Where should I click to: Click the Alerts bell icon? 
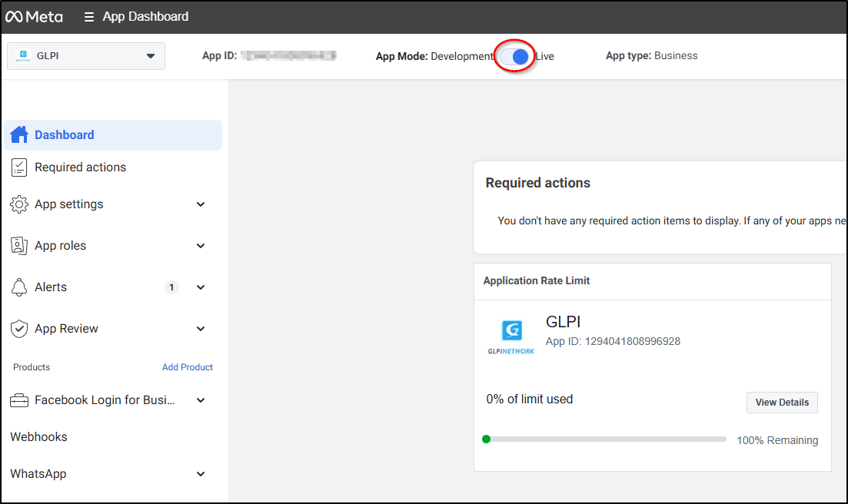tap(19, 287)
